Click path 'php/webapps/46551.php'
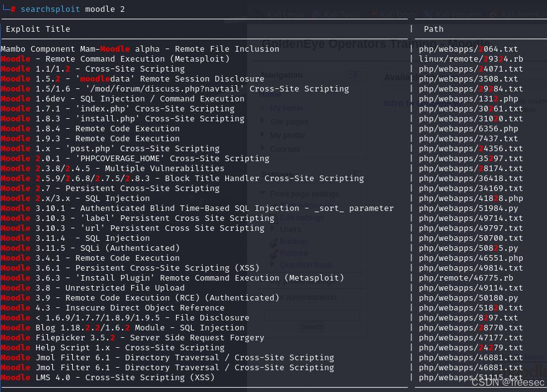This screenshot has width=547, height=392. (471, 258)
